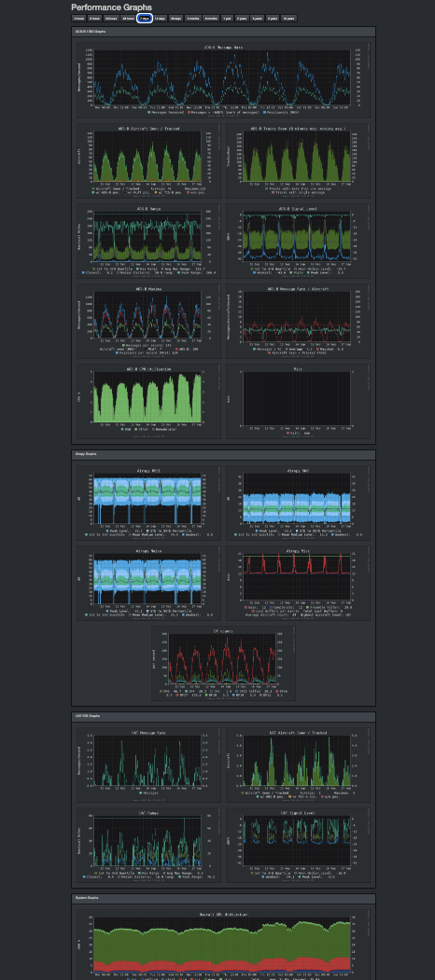The image size is (435, 980).
Task: Click the ADS-B 1090 Graphs section header
Action: pyautogui.click(x=223, y=31)
